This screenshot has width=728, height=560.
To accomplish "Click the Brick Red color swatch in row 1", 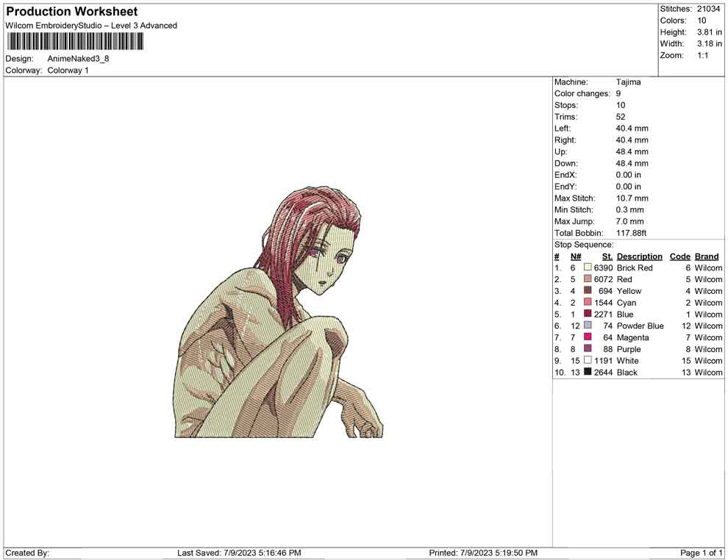I will (588, 268).
